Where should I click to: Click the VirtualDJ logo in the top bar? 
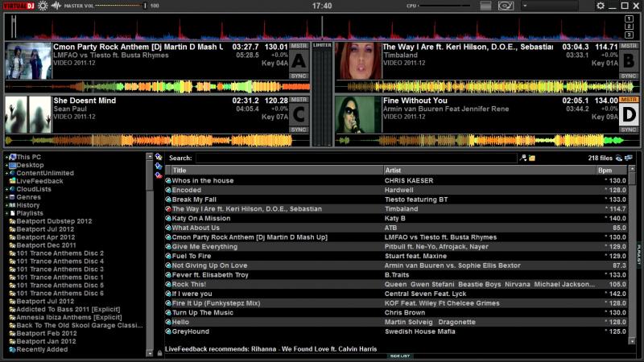pos(19,6)
